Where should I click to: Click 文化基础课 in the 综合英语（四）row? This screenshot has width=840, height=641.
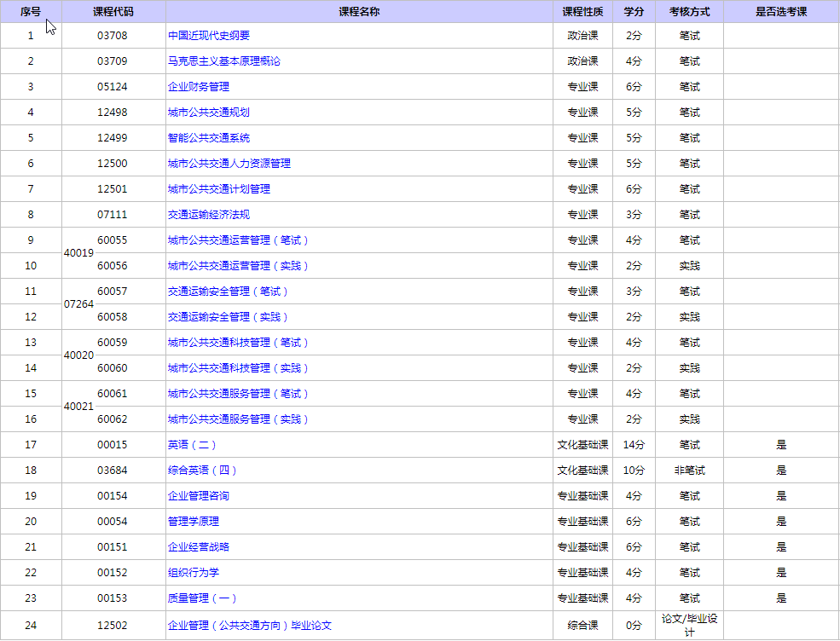tap(582, 471)
